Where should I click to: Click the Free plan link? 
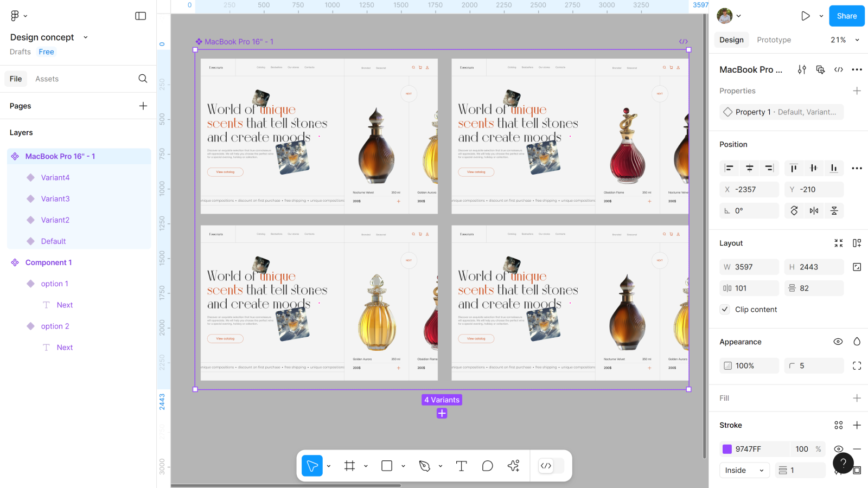click(46, 52)
